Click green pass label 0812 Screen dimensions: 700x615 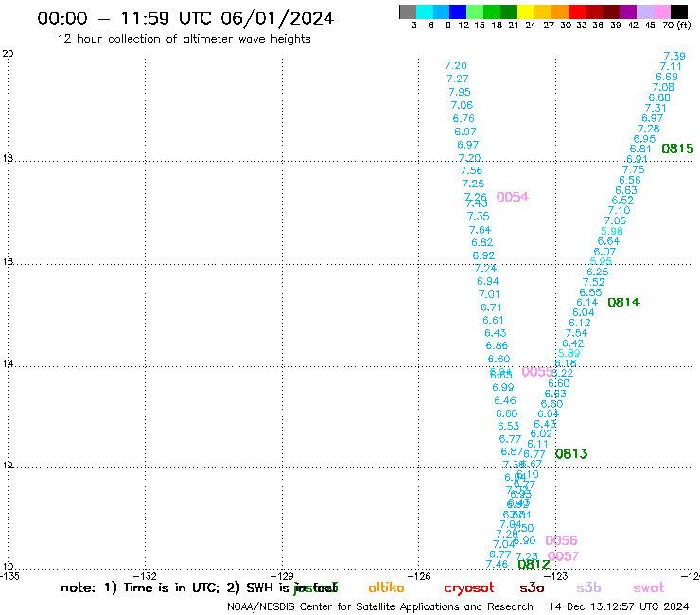point(534,564)
